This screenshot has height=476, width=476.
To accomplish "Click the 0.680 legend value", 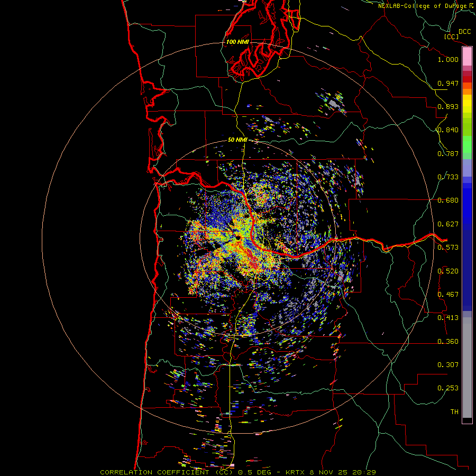I will pyautogui.click(x=448, y=200).
